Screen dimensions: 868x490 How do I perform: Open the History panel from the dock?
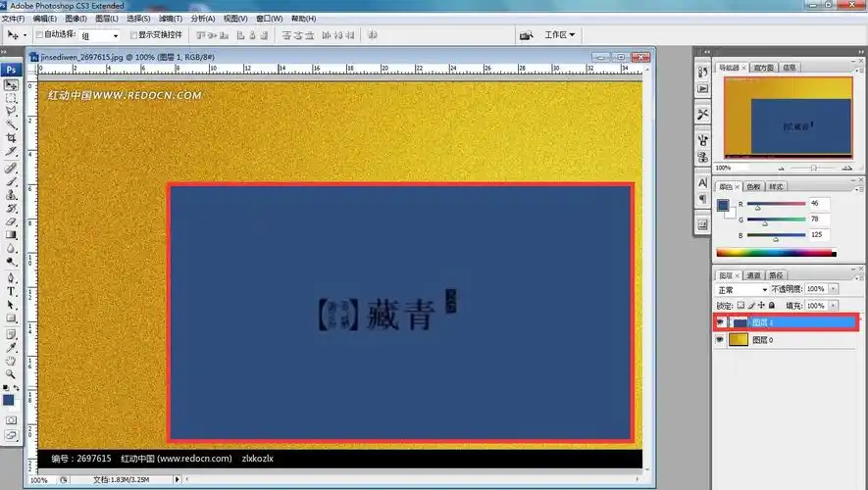pos(702,73)
